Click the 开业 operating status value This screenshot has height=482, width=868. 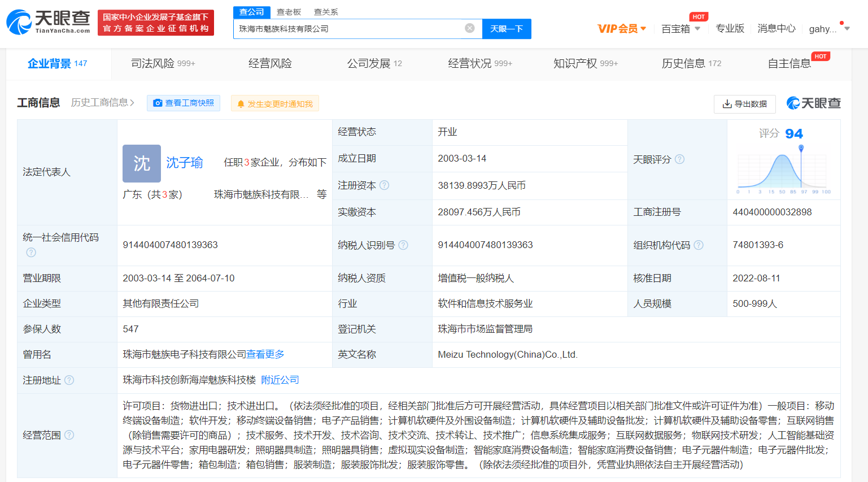pos(447,132)
